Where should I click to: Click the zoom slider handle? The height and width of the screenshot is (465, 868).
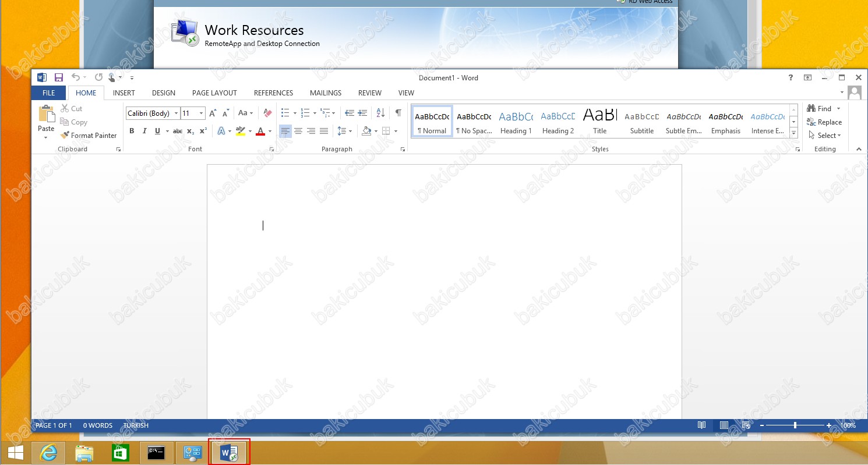tap(795, 425)
